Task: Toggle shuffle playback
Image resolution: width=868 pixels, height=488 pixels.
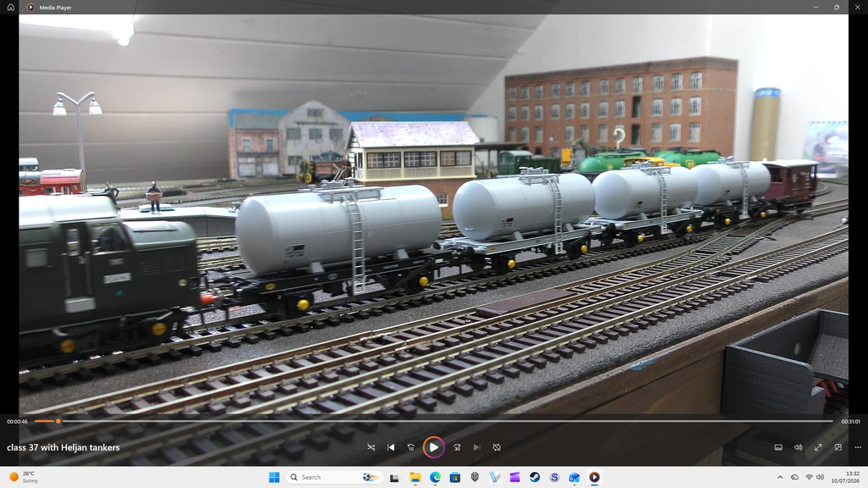Action: click(x=371, y=447)
